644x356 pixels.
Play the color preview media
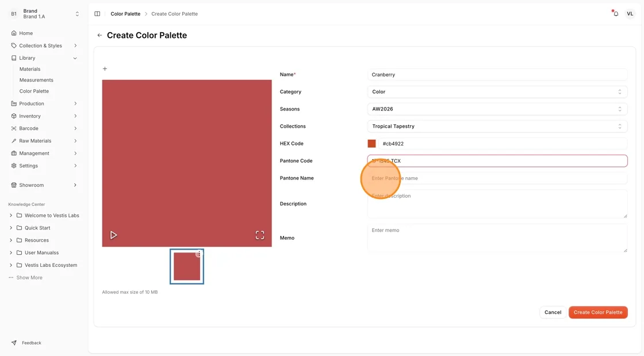(113, 235)
